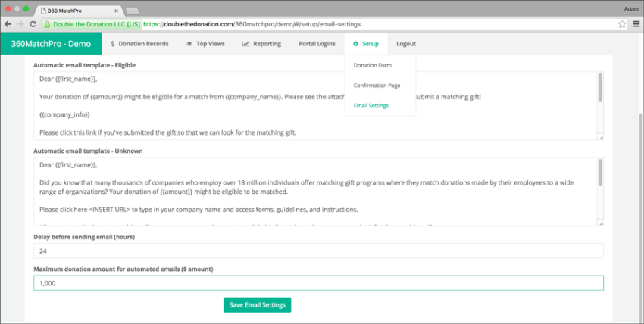Reload the page with refresh icon

point(33,24)
